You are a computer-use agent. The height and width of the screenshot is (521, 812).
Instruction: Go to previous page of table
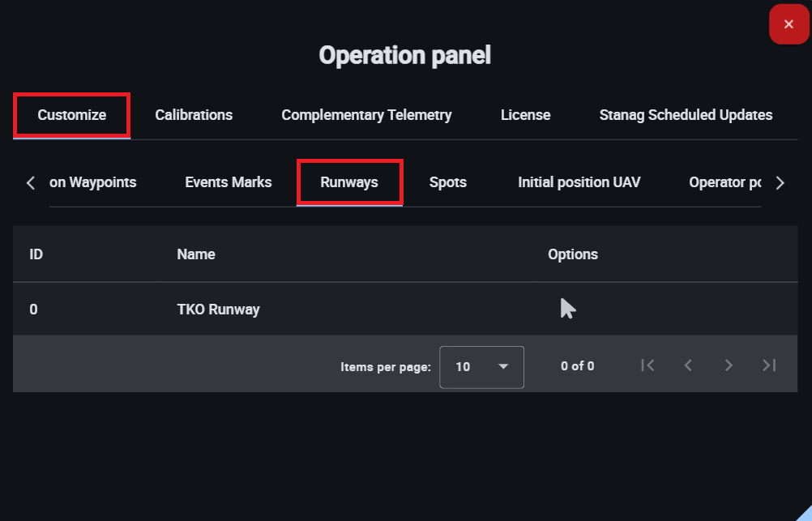click(688, 365)
